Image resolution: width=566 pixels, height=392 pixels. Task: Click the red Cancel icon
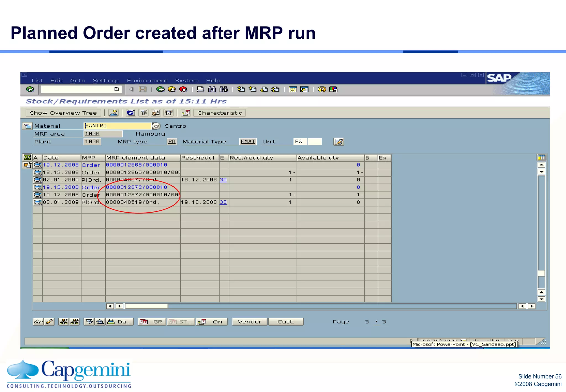[183, 89]
